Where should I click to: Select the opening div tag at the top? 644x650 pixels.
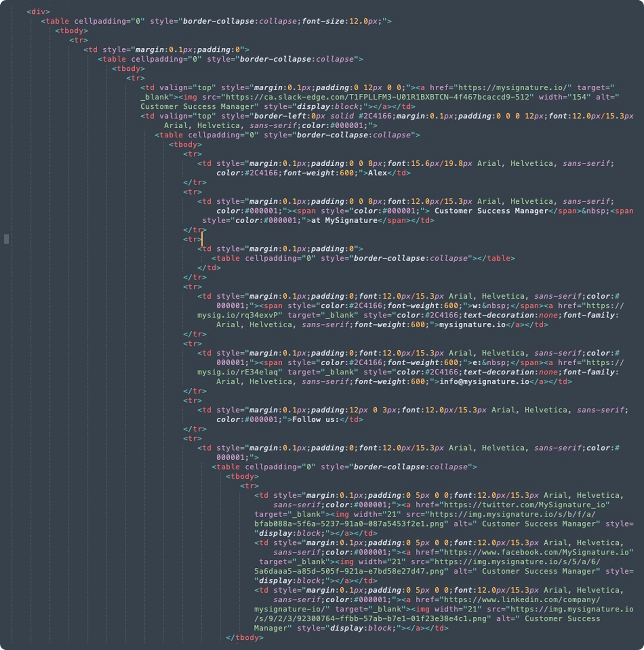point(36,11)
